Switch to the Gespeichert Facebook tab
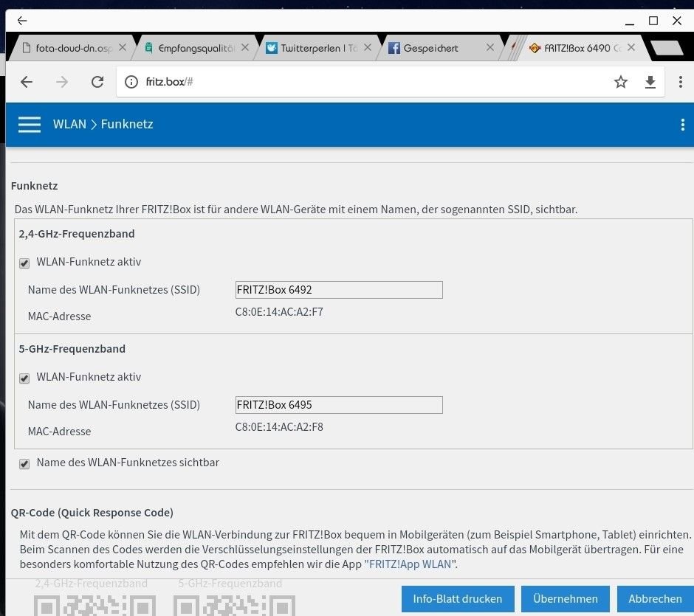Image resolution: width=694 pixels, height=616 pixels. coord(439,48)
